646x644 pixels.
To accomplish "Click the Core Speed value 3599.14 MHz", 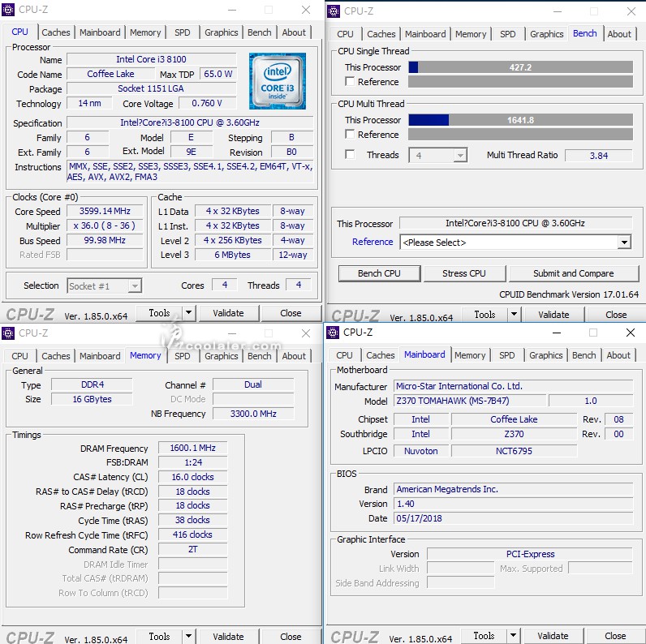I will (105, 211).
